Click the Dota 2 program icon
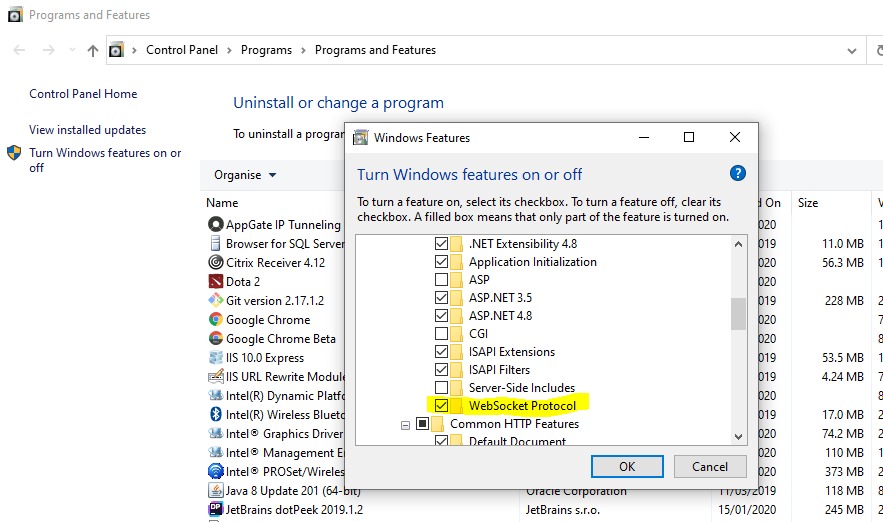 point(215,282)
